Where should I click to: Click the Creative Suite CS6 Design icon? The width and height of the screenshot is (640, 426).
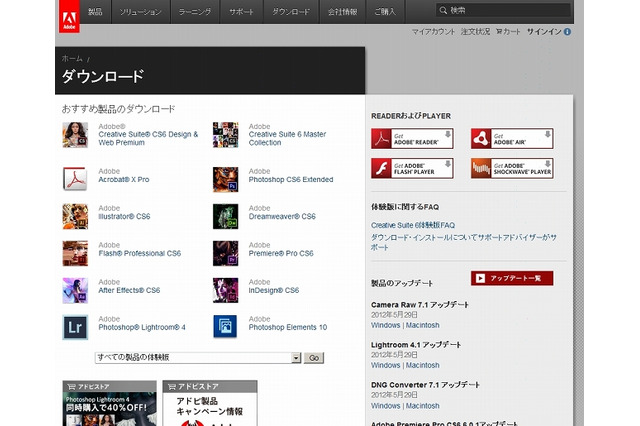(x=76, y=135)
